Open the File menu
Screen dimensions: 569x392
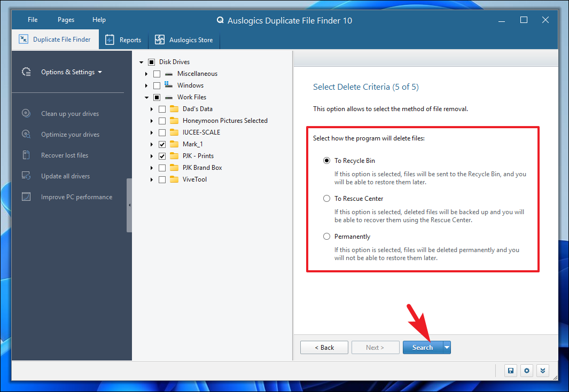coord(33,20)
